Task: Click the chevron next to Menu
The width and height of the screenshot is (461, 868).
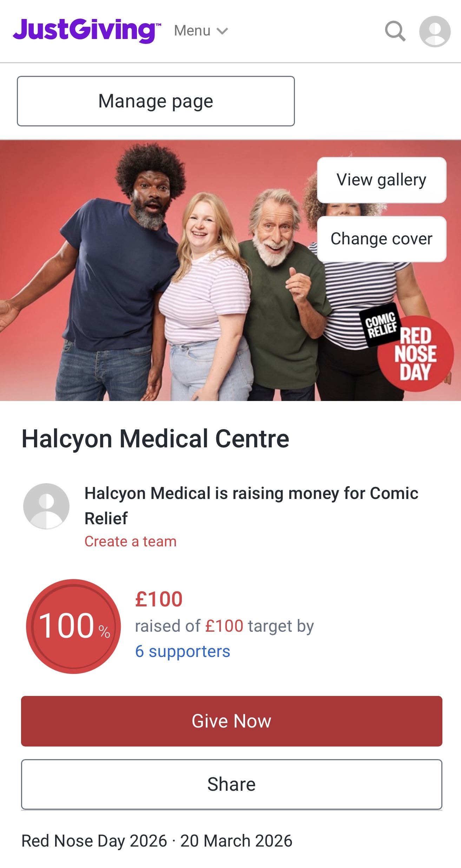Action: pos(222,31)
